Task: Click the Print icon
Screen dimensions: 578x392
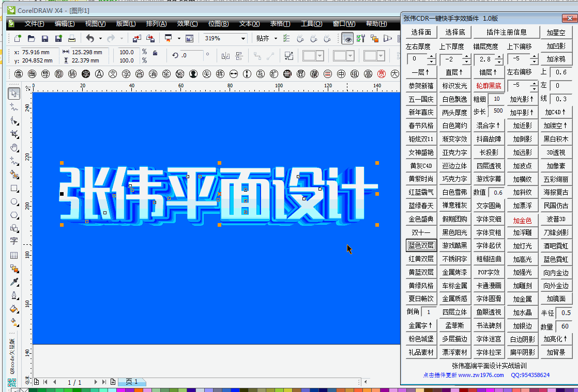Action: point(72,38)
